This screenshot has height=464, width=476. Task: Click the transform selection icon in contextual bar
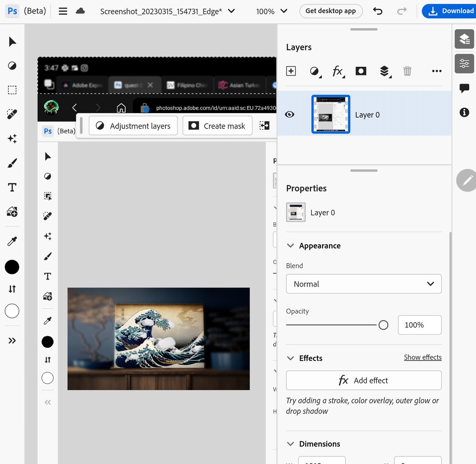click(265, 125)
